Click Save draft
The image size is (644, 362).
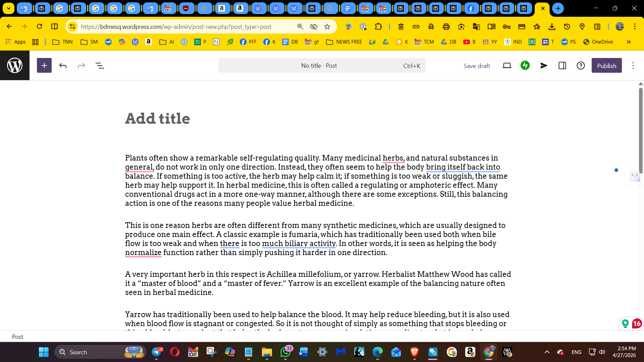coord(477,66)
